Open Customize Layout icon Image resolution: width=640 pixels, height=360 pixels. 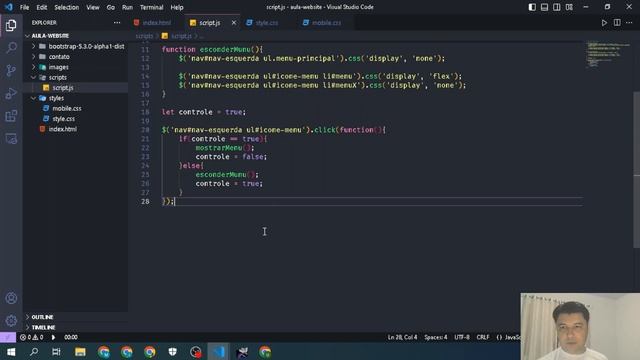[x=569, y=7]
